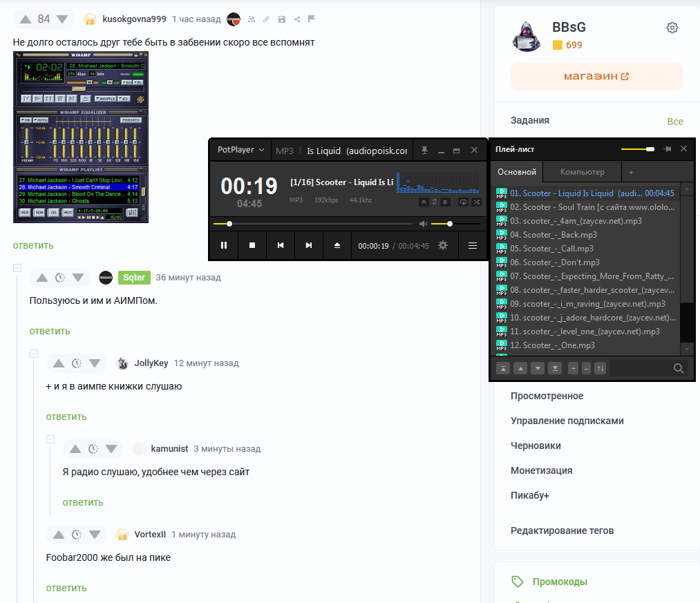
Task: Open the магазин shop button
Action: click(x=596, y=76)
